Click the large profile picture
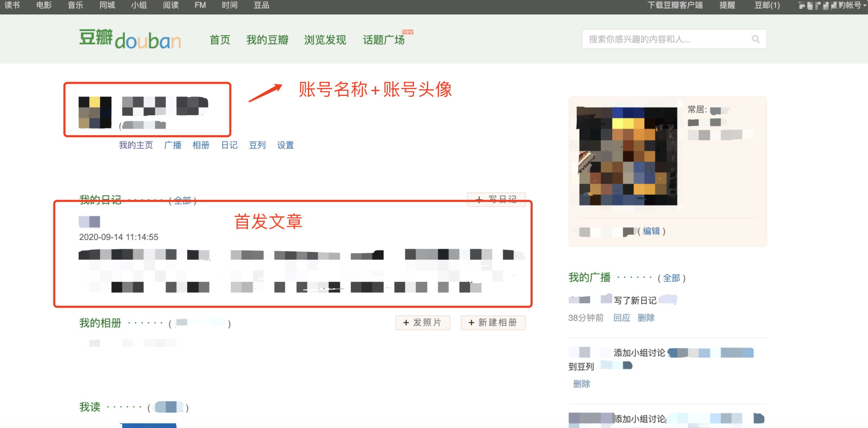This screenshot has width=868, height=428. pyautogui.click(x=627, y=156)
